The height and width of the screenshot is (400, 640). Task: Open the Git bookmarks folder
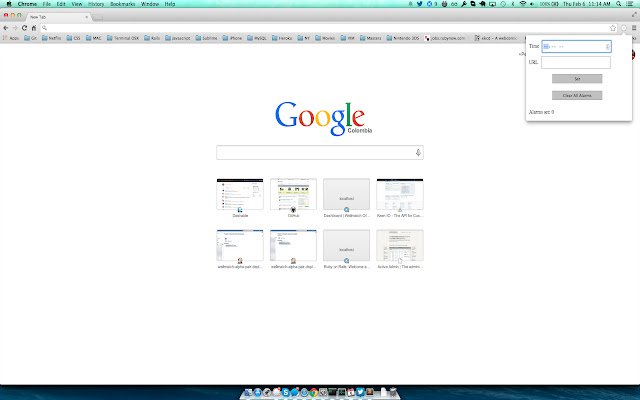tap(31, 38)
